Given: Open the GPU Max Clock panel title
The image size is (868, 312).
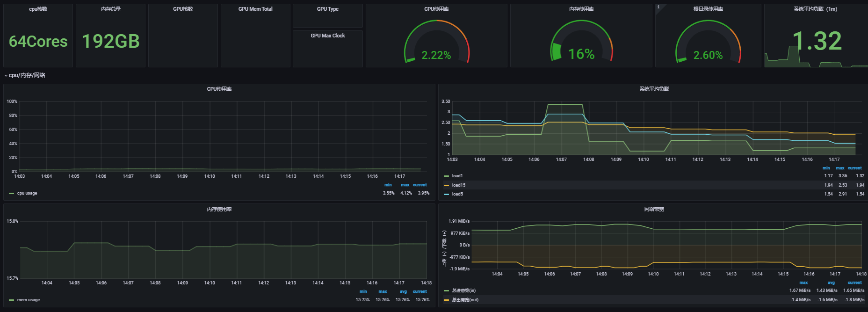Looking at the screenshot, I should pyautogui.click(x=327, y=36).
